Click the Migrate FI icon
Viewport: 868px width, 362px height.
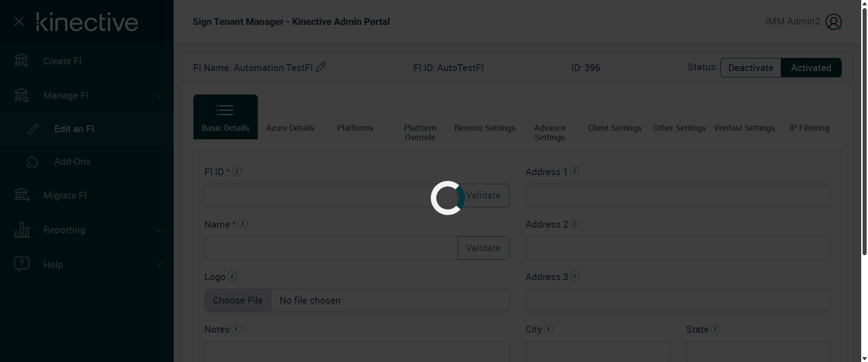tap(22, 195)
